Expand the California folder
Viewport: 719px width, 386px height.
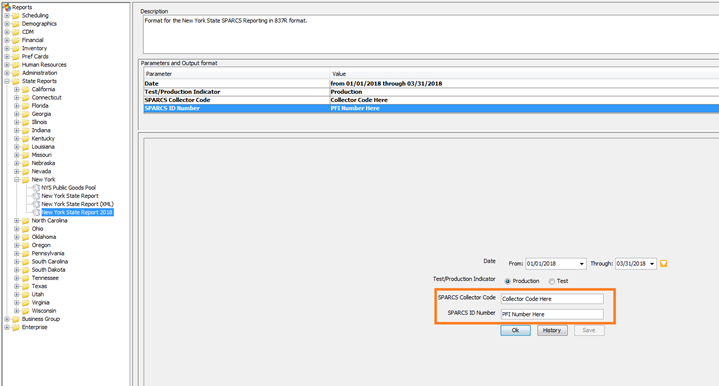pyautogui.click(x=17, y=90)
